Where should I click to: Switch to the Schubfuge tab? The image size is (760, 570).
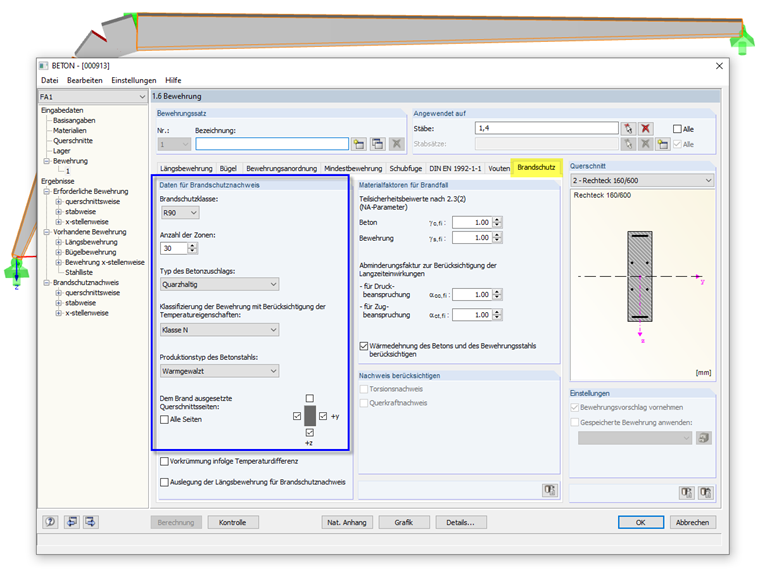click(x=406, y=168)
